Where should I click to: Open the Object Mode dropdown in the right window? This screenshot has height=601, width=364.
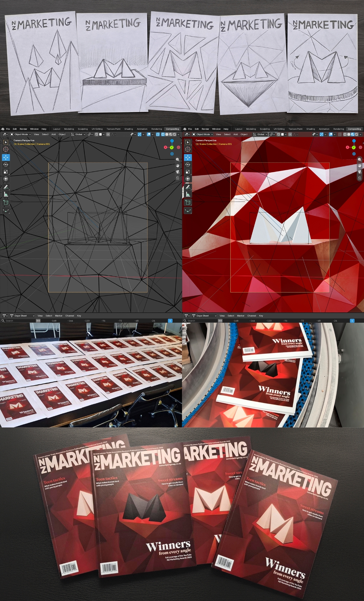(203, 134)
